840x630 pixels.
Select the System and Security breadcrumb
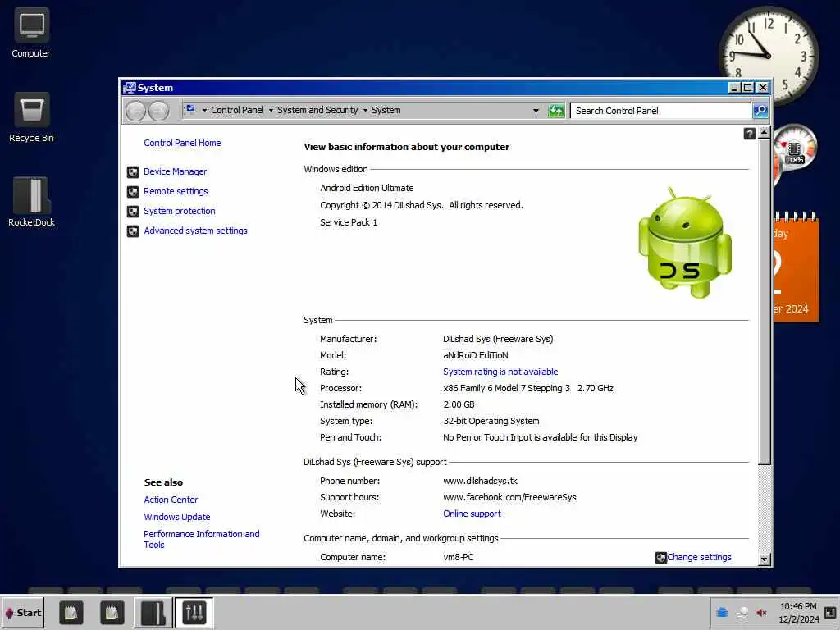click(x=317, y=110)
